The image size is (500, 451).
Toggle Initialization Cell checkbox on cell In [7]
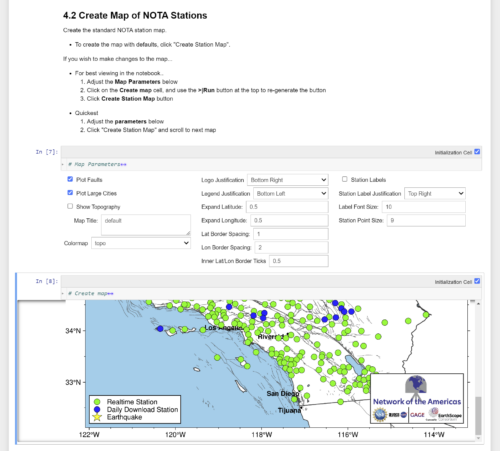(477, 152)
